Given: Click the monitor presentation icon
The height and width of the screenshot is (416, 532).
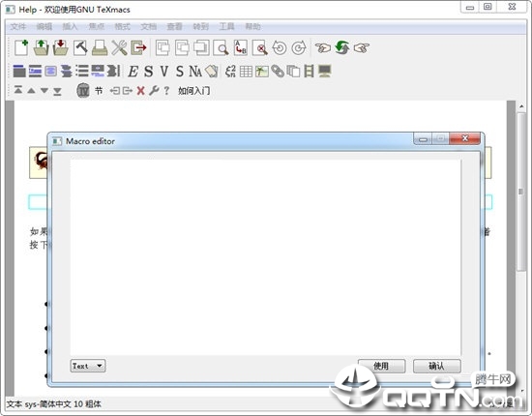Looking at the screenshot, I should click(x=325, y=72).
